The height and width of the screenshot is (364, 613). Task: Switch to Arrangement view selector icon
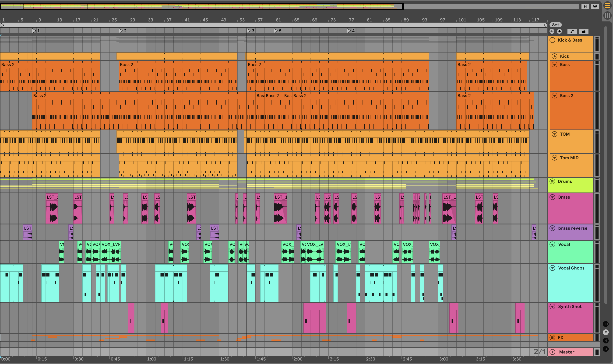[x=607, y=5]
